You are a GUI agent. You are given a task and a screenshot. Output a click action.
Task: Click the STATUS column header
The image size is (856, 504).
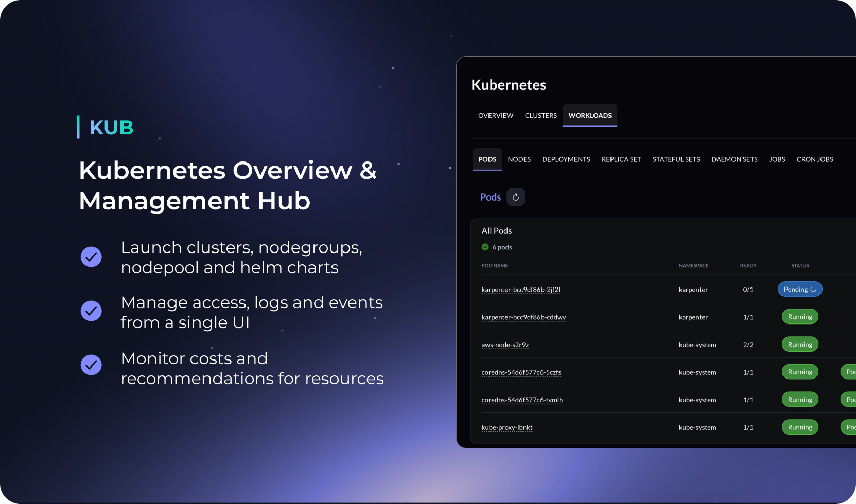coord(800,266)
